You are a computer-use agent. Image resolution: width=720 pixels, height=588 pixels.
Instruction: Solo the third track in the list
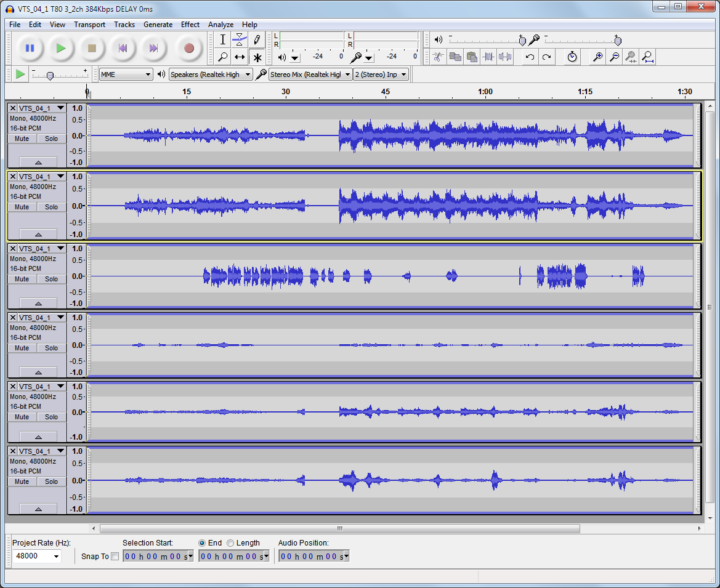(51, 279)
